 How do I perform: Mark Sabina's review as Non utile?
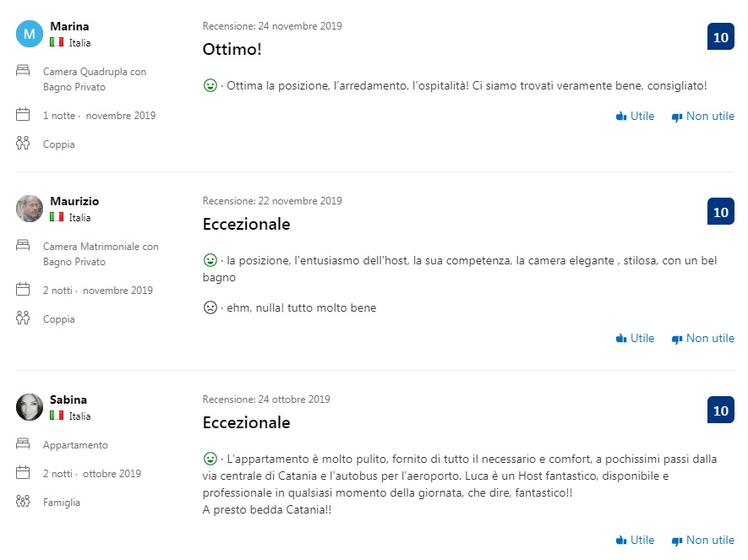click(702, 540)
